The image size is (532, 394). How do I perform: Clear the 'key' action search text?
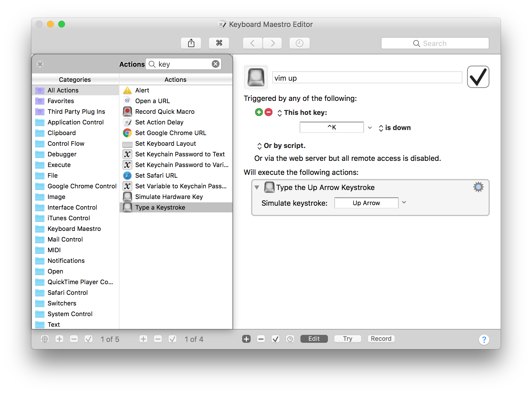(216, 64)
